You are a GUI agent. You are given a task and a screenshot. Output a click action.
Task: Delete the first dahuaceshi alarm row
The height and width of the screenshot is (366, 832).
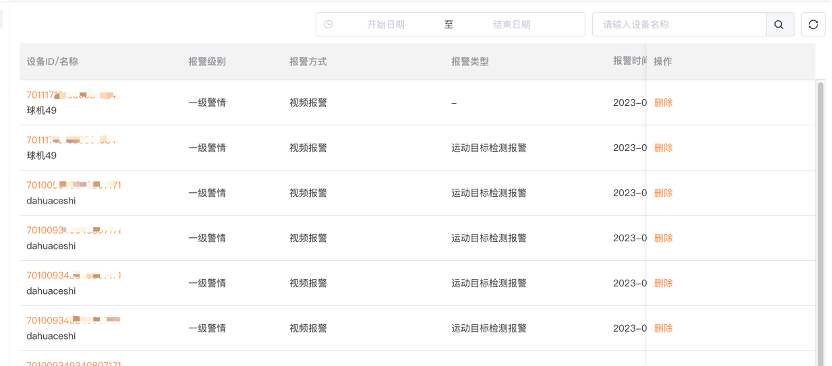(663, 193)
